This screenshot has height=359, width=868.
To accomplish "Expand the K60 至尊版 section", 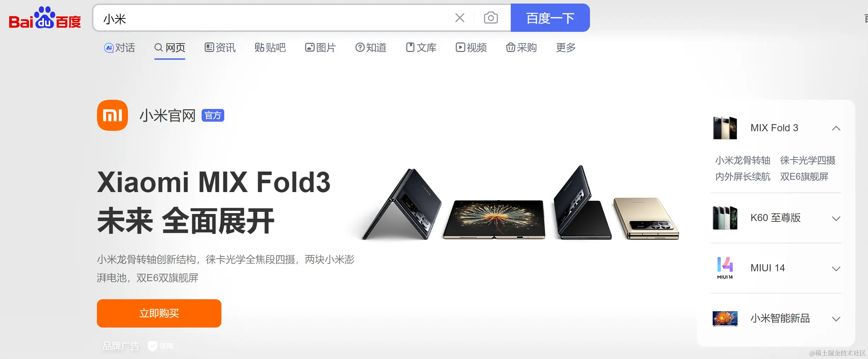I will coord(836,218).
